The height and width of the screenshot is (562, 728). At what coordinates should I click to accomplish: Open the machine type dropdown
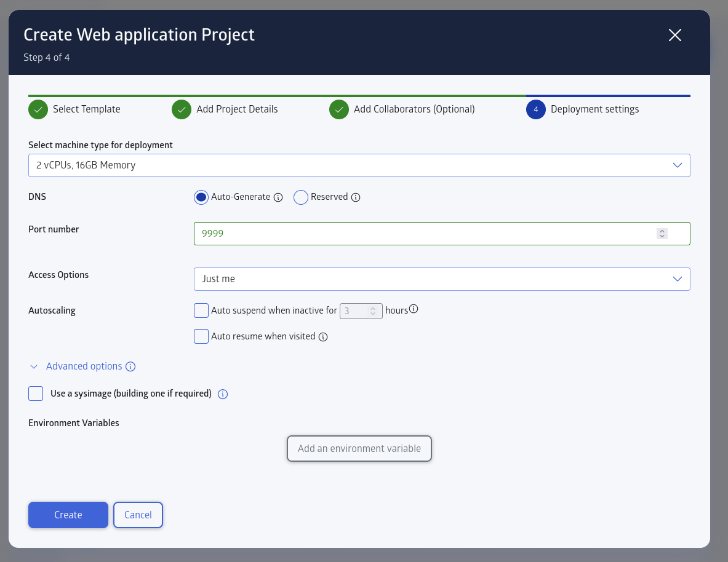pyautogui.click(x=359, y=165)
